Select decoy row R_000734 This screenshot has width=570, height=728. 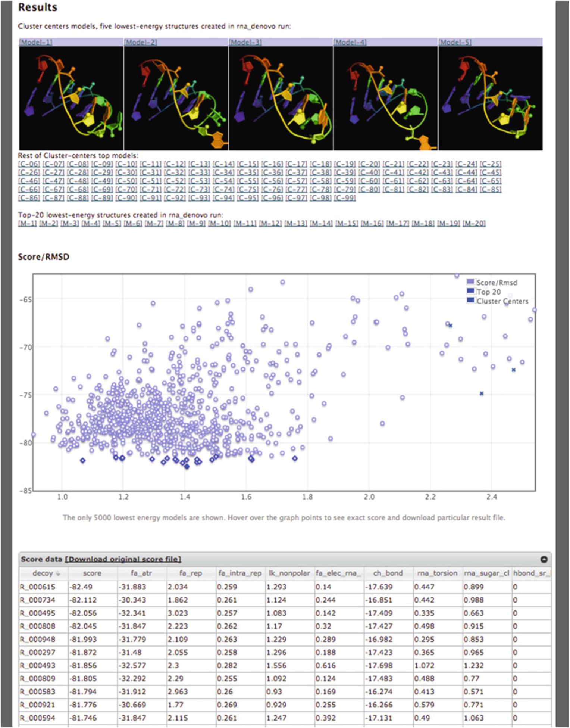[285, 600]
